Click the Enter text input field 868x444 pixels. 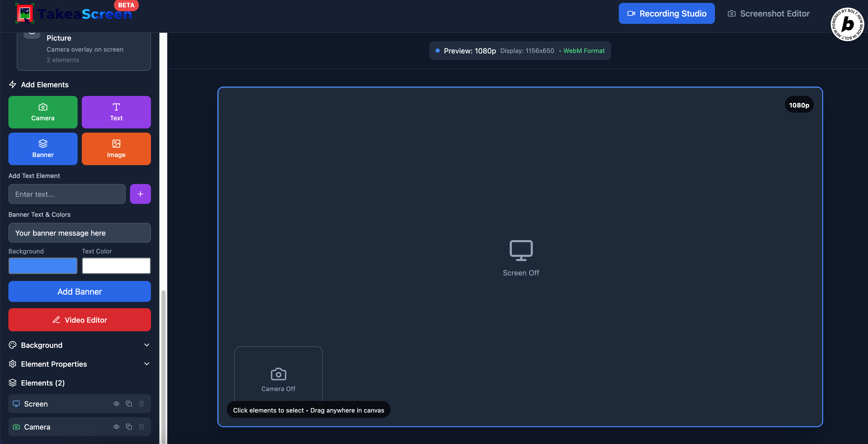[67, 194]
